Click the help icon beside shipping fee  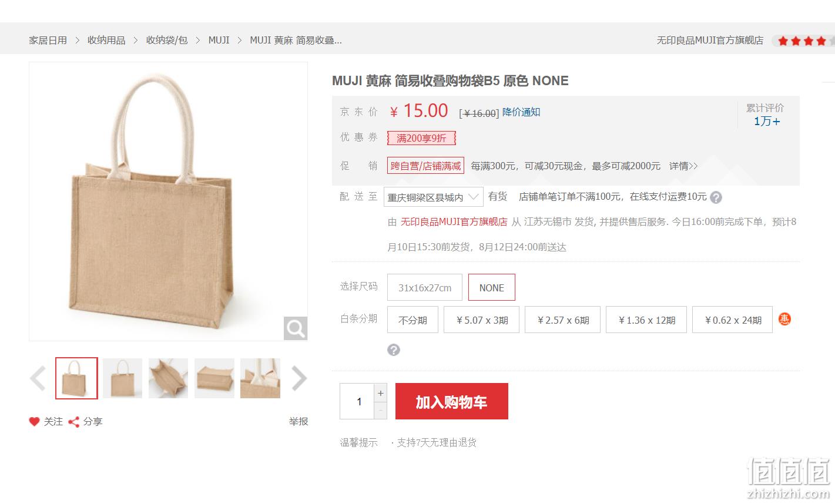[716, 197]
